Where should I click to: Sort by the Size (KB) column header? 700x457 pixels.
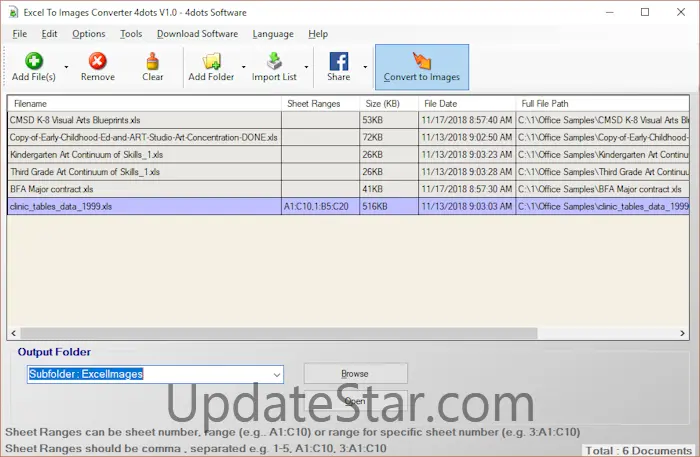(389, 104)
